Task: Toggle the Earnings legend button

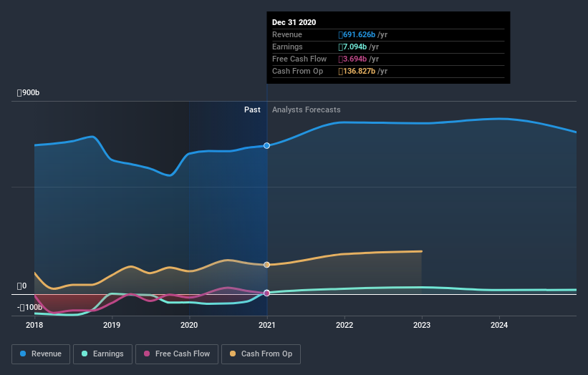Action: click(102, 354)
